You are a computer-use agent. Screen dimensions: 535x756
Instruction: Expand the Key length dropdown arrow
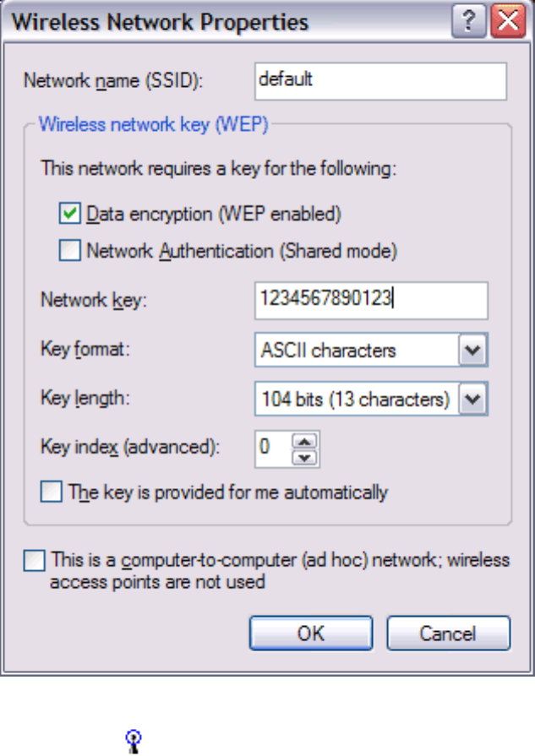473,399
